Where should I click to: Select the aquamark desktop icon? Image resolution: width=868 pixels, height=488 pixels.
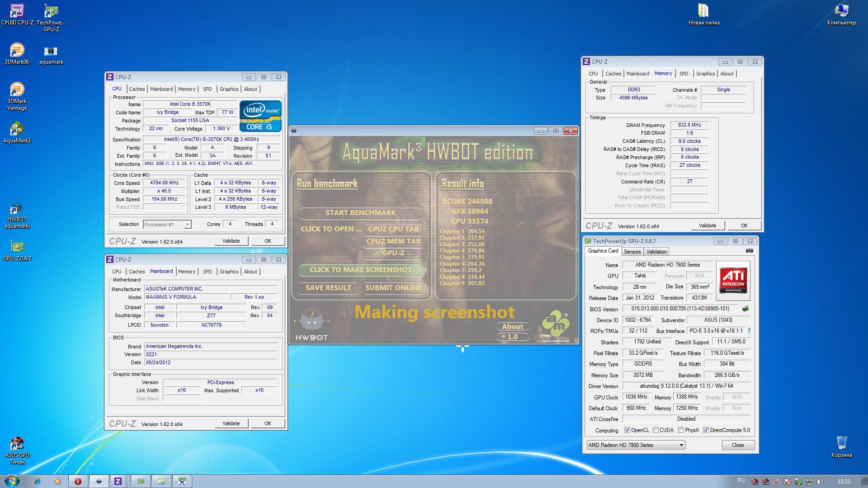point(51,55)
